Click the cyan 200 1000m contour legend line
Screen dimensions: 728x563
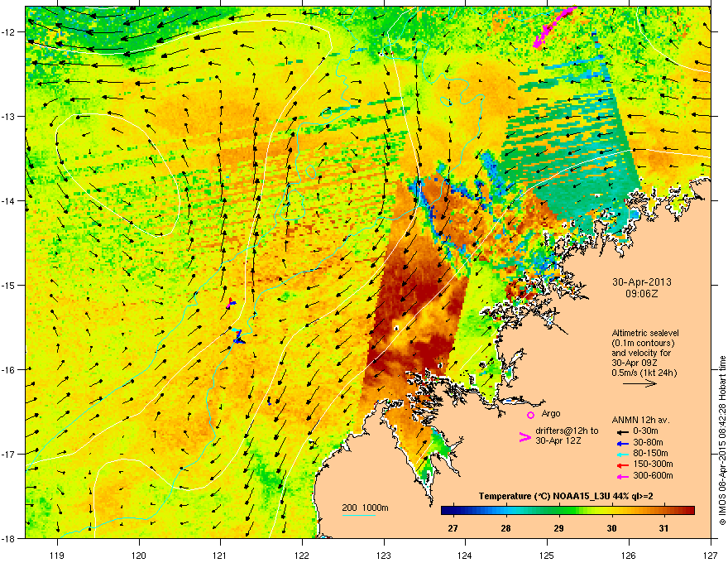(358, 515)
